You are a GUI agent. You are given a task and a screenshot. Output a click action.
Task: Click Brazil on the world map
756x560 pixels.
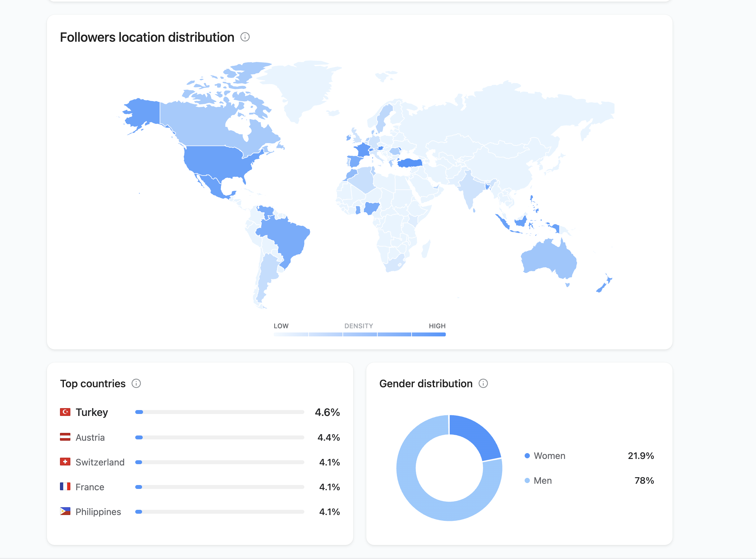pos(288,237)
